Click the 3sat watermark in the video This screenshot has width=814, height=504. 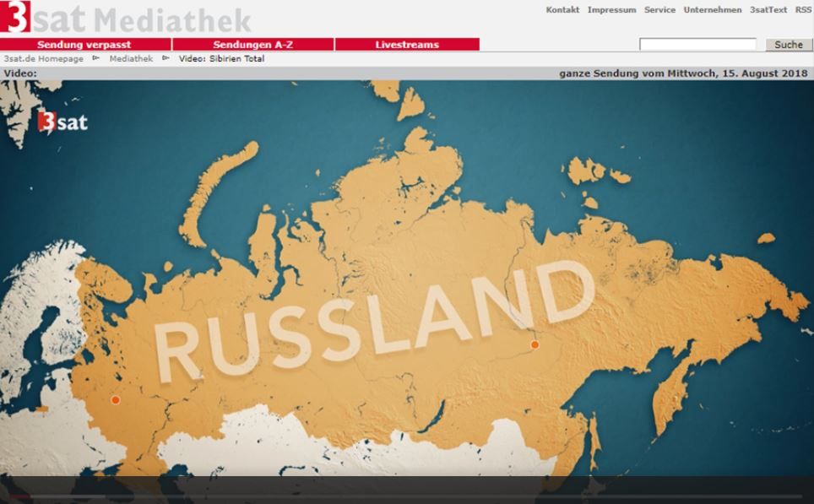pos(62,123)
